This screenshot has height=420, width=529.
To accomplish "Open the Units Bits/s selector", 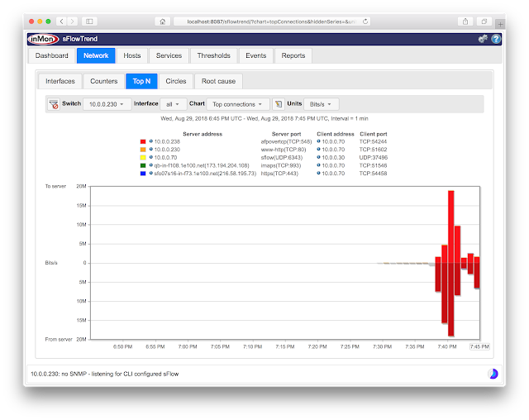I will [322, 104].
